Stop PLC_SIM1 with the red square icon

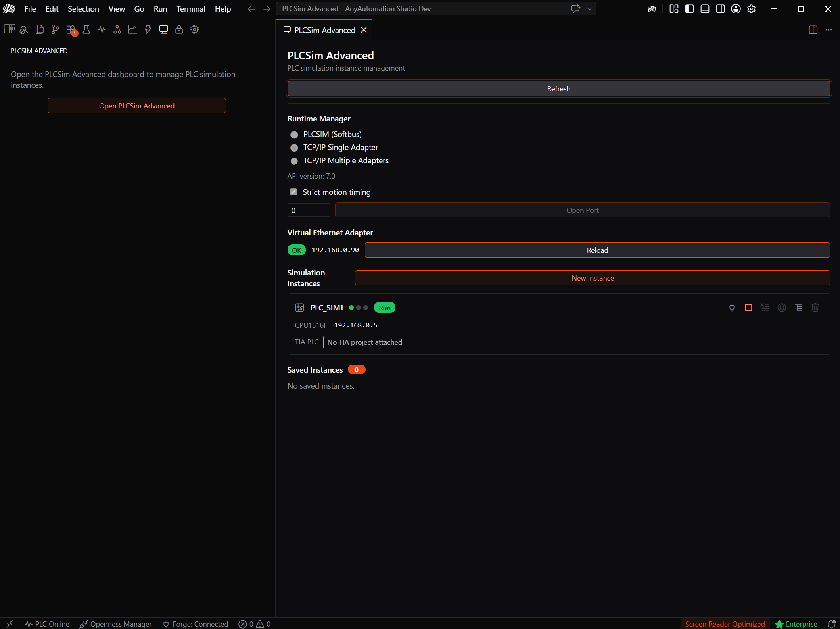tap(749, 308)
